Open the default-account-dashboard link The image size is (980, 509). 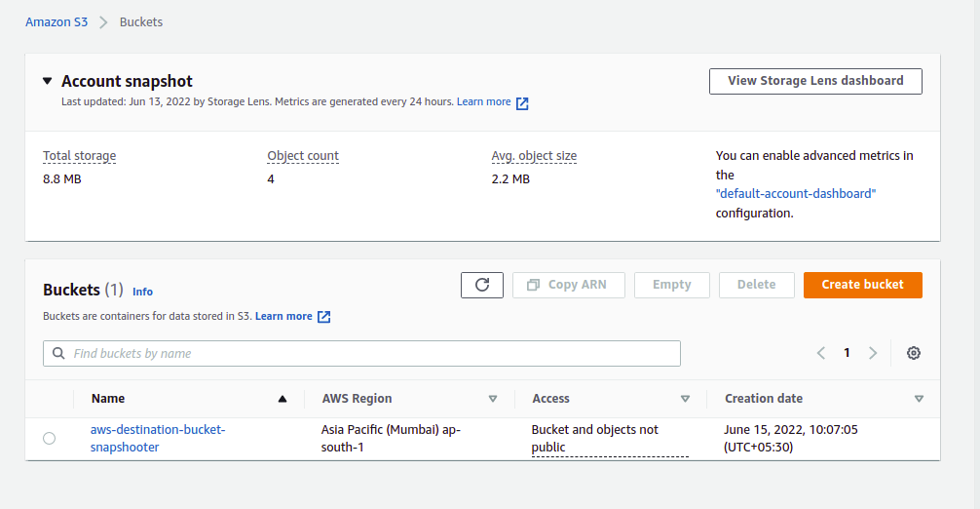(x=796, y=194)
